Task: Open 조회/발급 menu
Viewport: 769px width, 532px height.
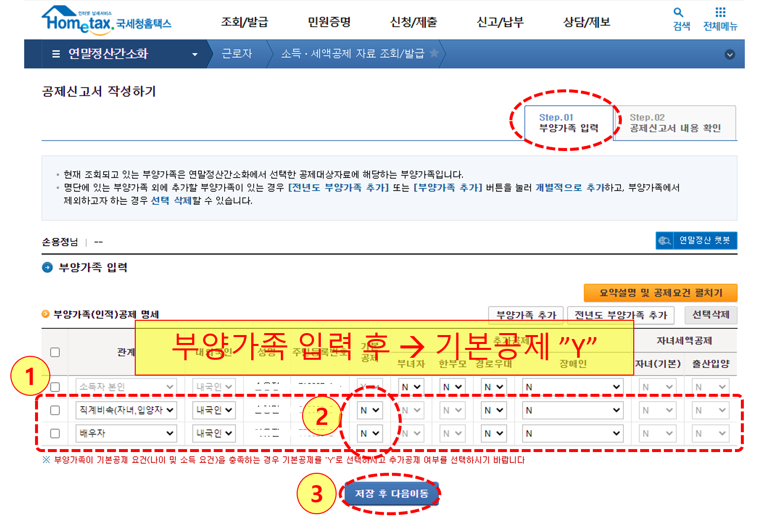Action: 244,22
